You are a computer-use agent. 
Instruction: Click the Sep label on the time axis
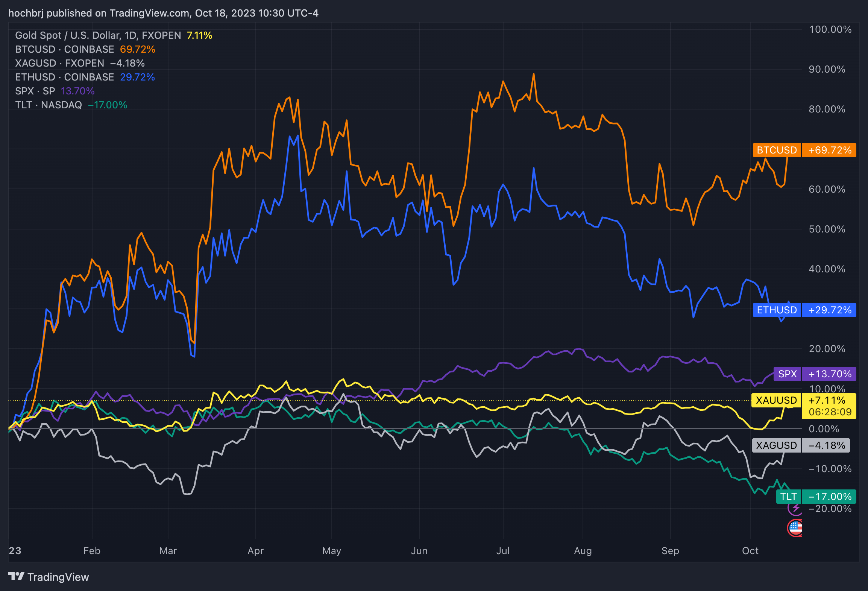(670, 551)
